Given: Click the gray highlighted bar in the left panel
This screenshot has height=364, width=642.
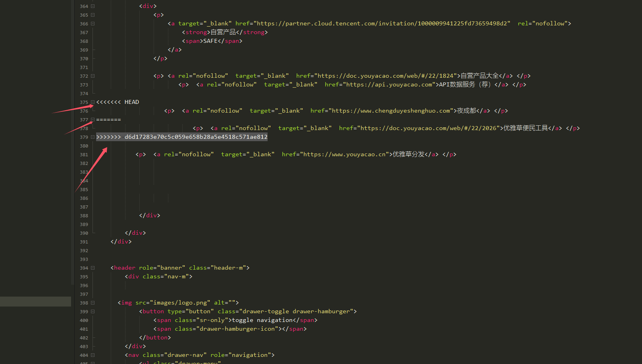Looking at the screenshot, I should click(35, 301).
